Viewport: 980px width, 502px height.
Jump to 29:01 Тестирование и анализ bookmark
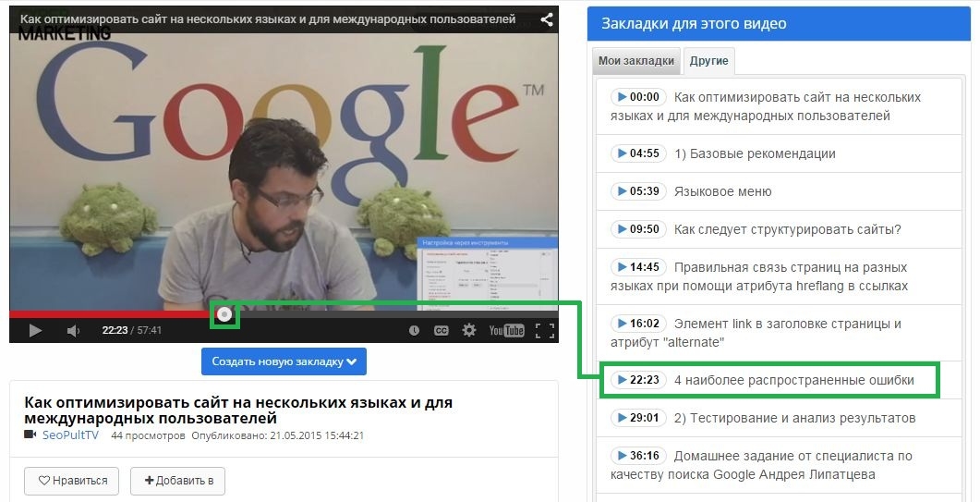coord(638,418)
